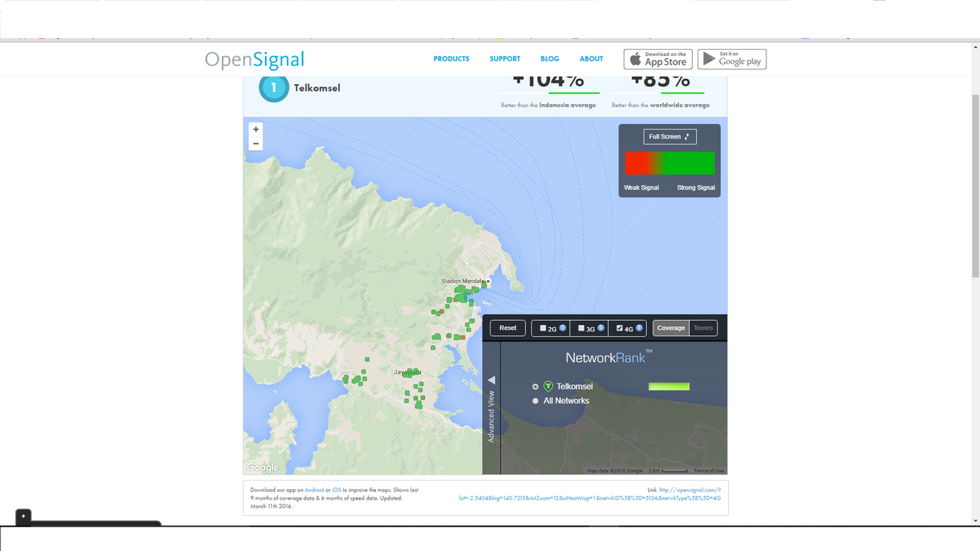The image size is (980, 551).
Task: Click the scrollbar down arrow
Action: pos(975,521)
